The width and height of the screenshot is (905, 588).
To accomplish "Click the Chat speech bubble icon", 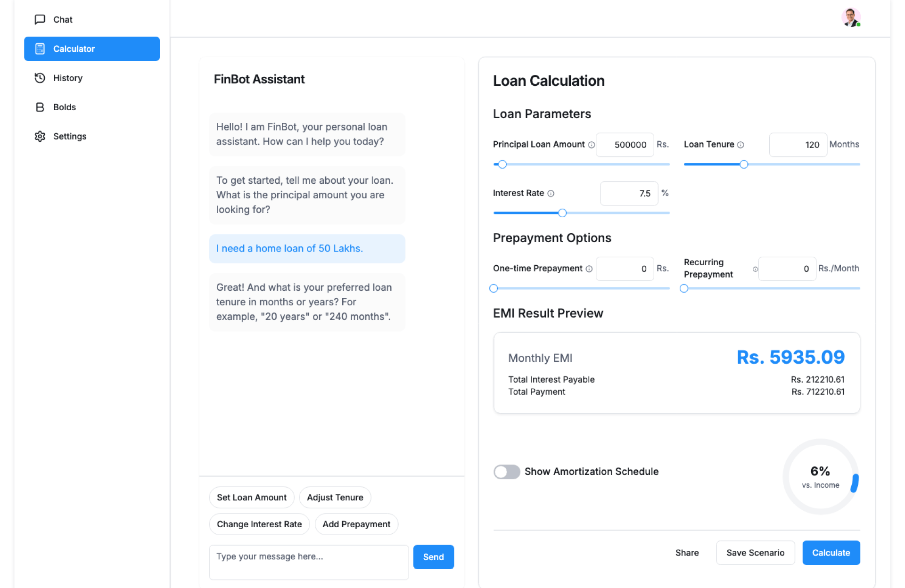I will coord(40,19).
